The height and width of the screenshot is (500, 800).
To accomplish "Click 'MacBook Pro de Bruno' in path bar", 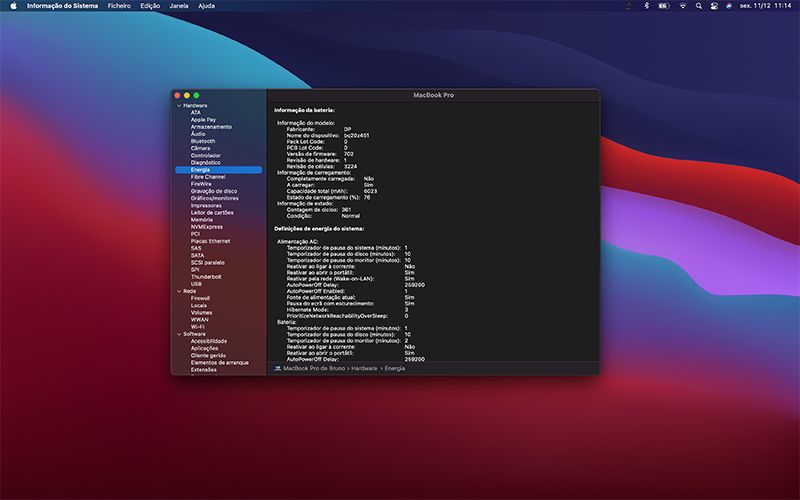I will [x=314, y=368].
